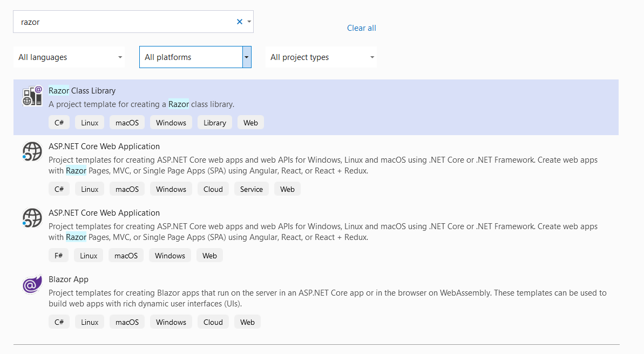Viewport: 644px width, 354px height.
Task: Select the Razor Class Library template title
Action: 82,90
